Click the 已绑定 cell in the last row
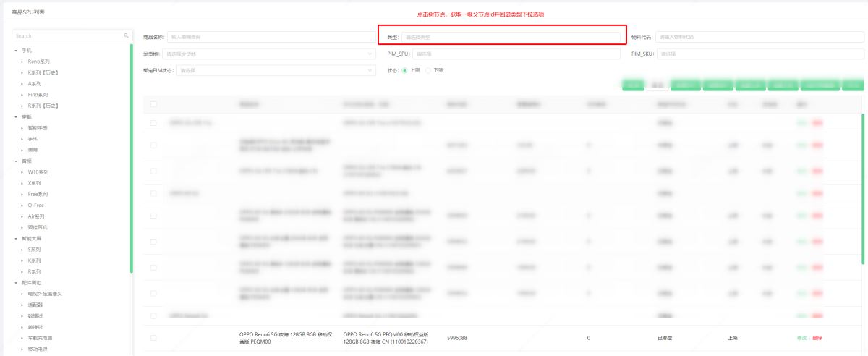This screenshot has height=356, width=868. coord(665,338)
